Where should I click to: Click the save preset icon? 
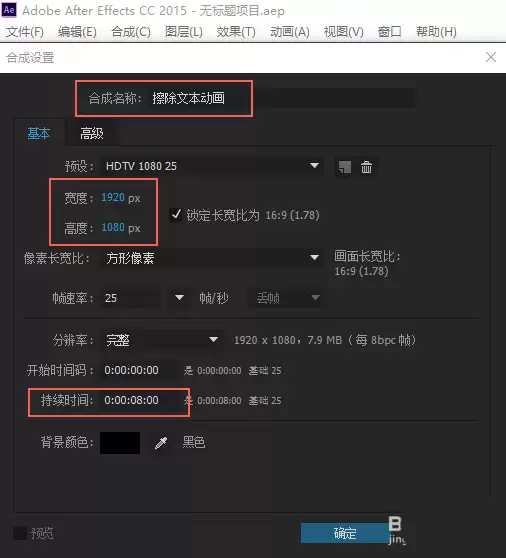pyautogui.click(x=344, y=167)
